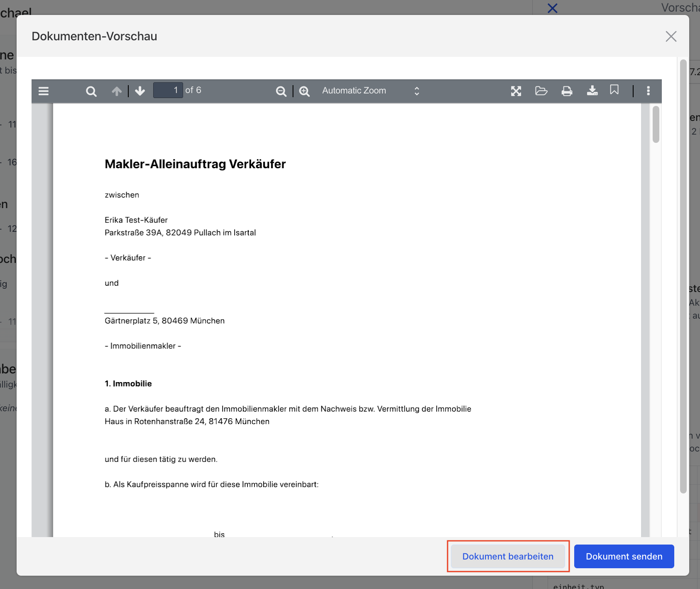Open the find in document search
This screenshot has height=589, width=700.
tap(91, 91)
